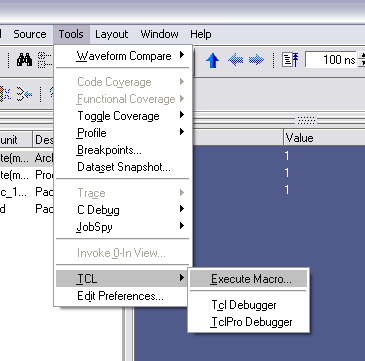Expand Waveform Compare submenu
Viewport: 365px width, 361px height.
[x=123, y=56]
